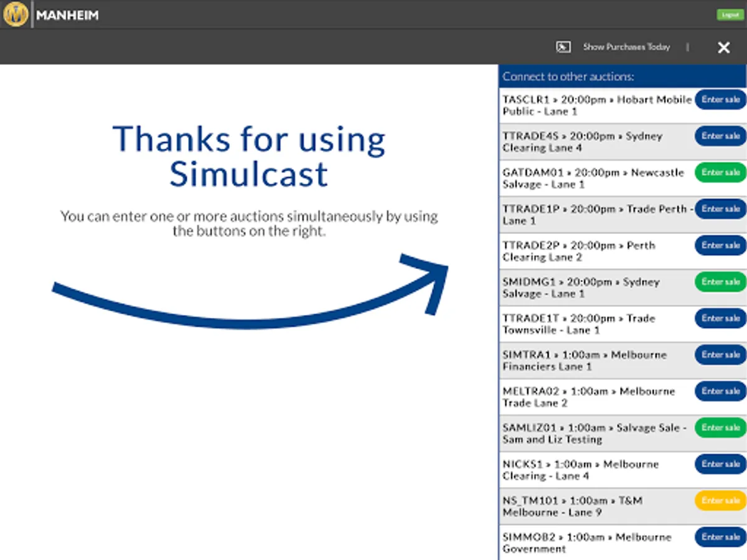Enter sale for GATDAM01 Newcastle Salvage

[720, 172]
